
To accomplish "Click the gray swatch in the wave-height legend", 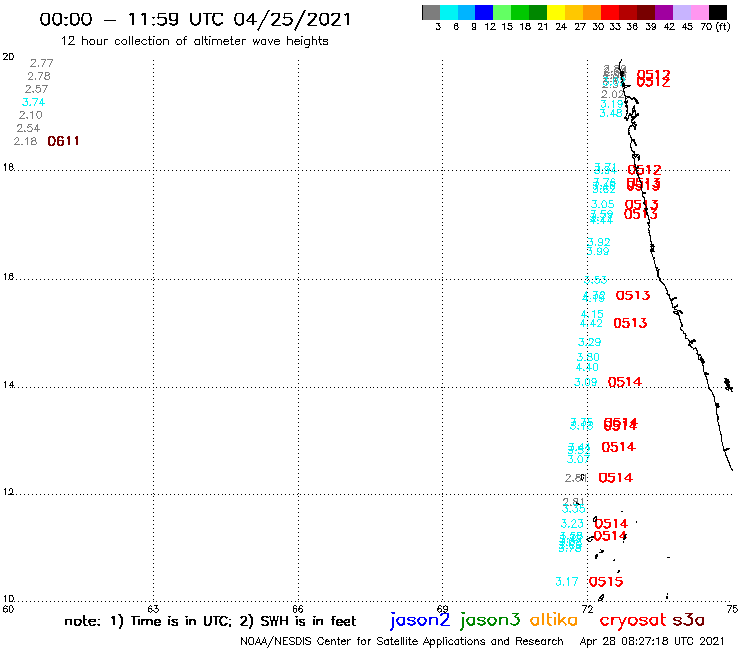I will point(431,12).
